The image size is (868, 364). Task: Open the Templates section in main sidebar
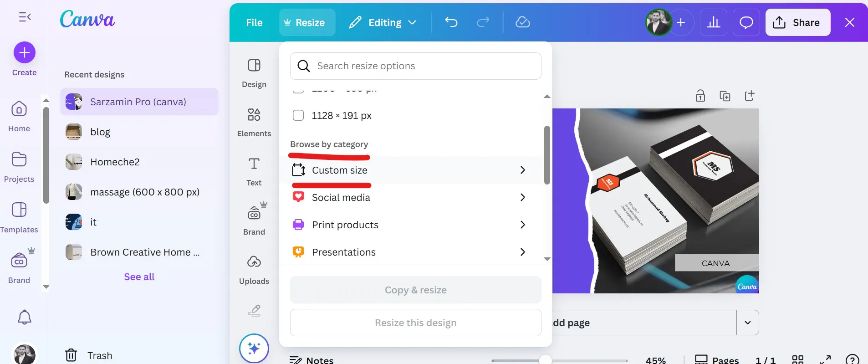click(x=19, y=217)
